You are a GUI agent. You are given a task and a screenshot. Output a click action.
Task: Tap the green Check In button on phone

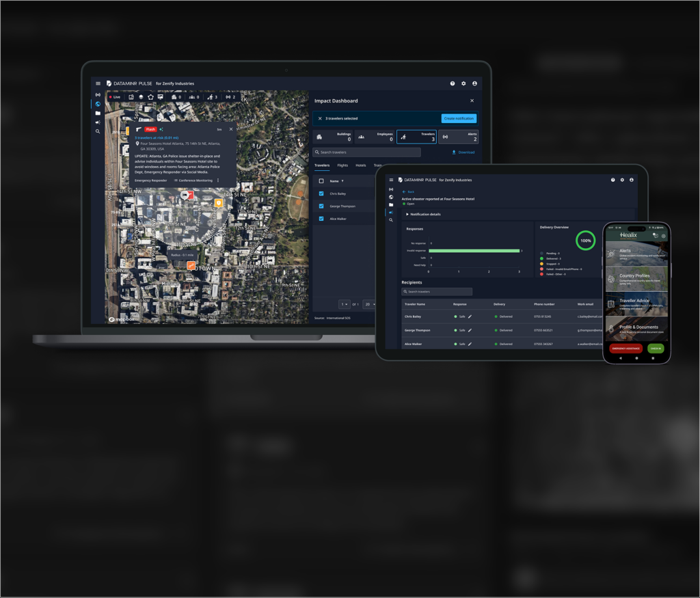[x=656, y=349]
